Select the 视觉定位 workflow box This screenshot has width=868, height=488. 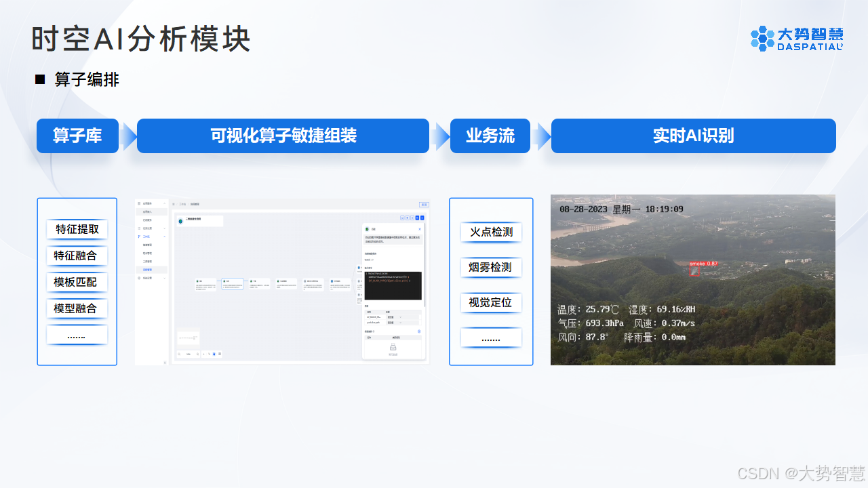pos(491,302)
